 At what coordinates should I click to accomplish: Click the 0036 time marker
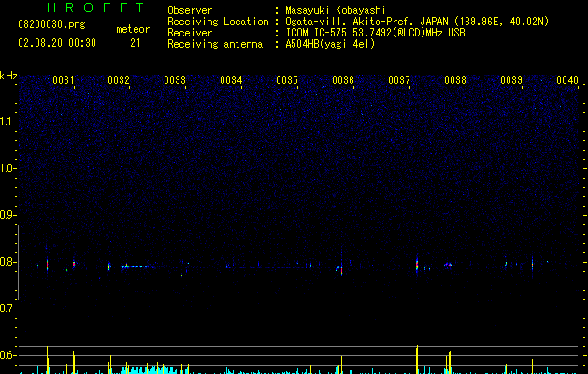pos(343,80)
